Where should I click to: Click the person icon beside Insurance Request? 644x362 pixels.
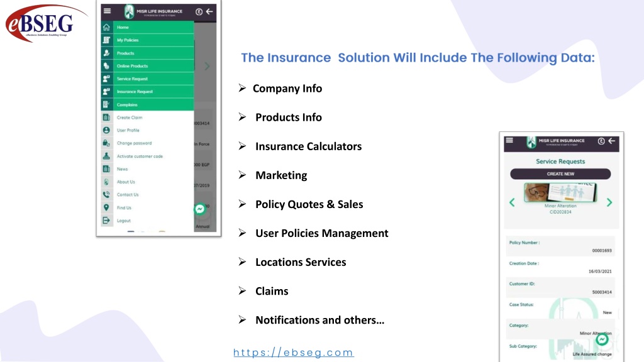[106, 92]
